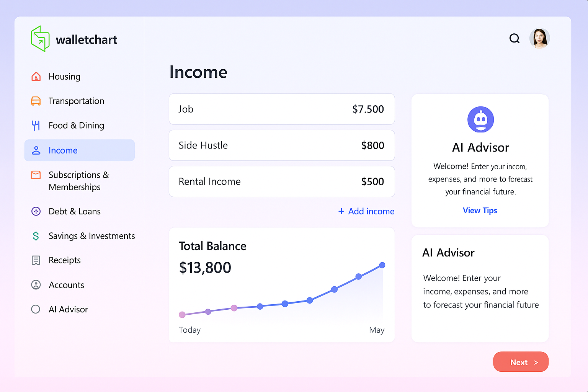Click the user profile avatar
The height and width of the screenshot is (392, 588).
(x=539, y=38)
